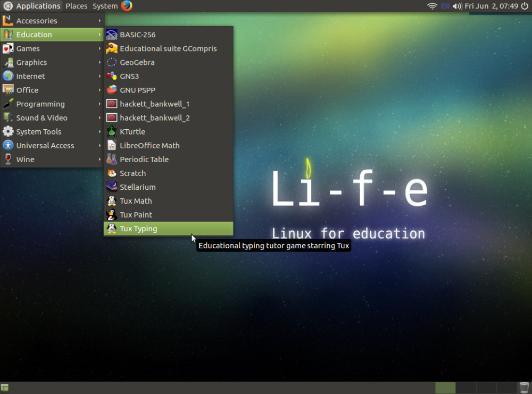Launch Scratch via its cat icon
The width and height of the screenshot is (532, 394).
[112, 173]
